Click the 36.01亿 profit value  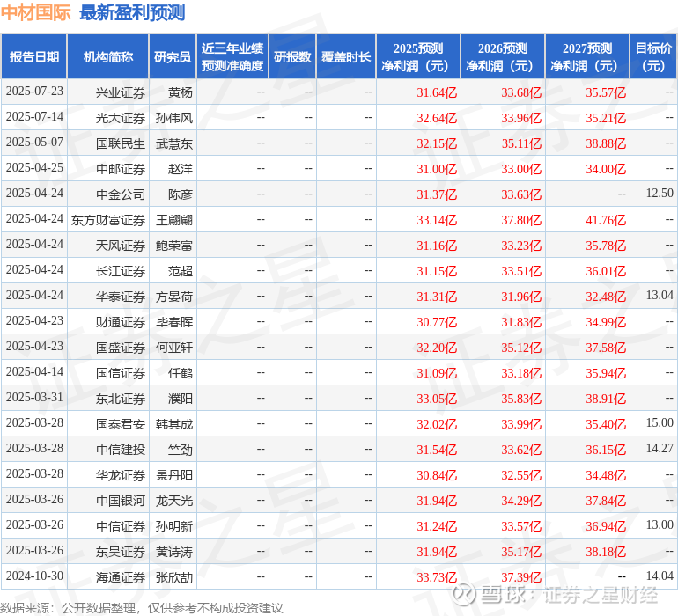606,271
